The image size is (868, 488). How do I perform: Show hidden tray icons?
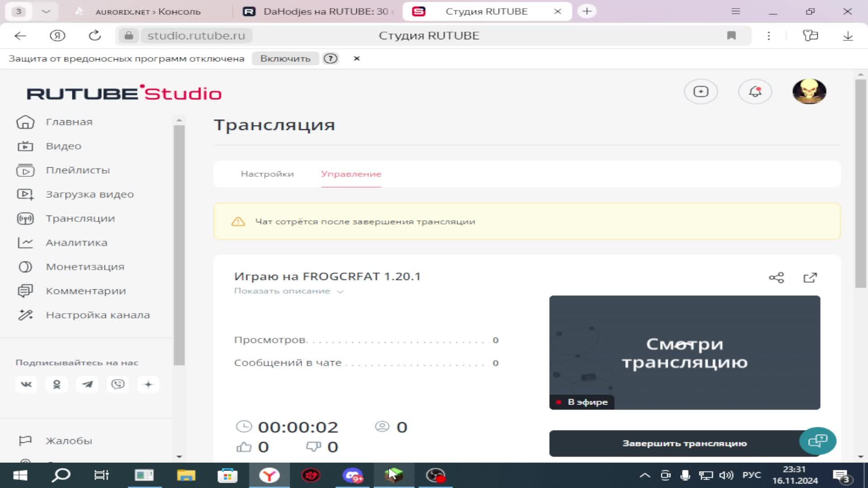pyautogui.click(x=645, y=475)
